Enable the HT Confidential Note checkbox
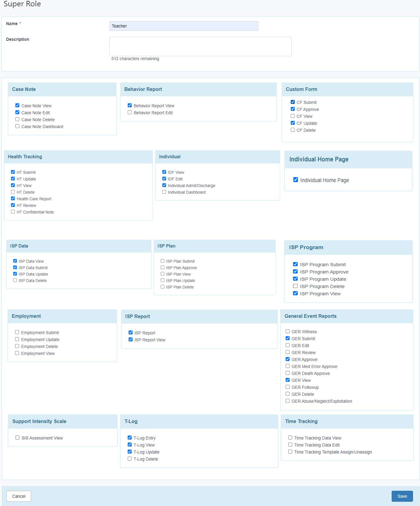This screenshot has height=506, width=420. (13, 212)
